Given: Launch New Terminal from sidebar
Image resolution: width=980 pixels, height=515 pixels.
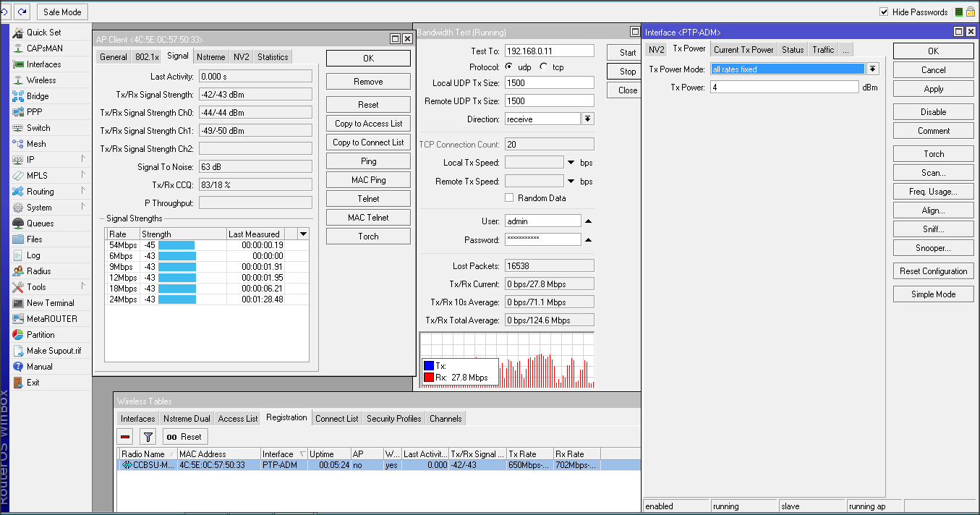Looking at the screenshot, I should coord(50,303).
